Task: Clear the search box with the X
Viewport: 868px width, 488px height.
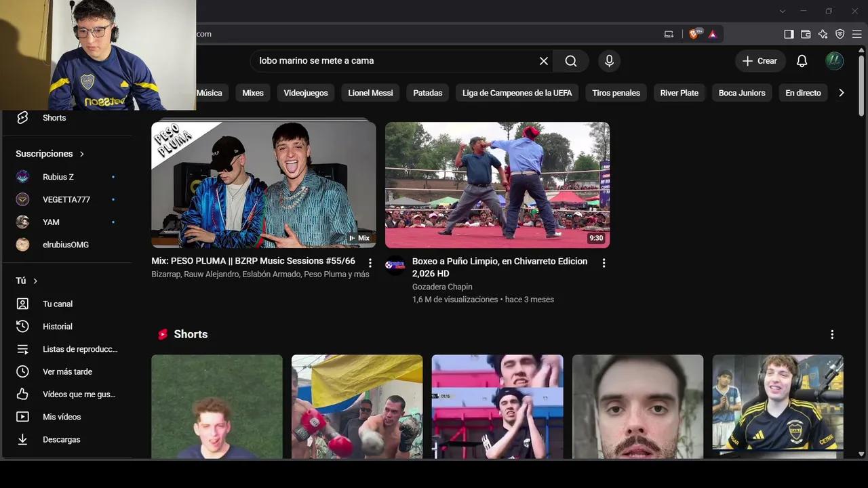Action: (543, 61)
